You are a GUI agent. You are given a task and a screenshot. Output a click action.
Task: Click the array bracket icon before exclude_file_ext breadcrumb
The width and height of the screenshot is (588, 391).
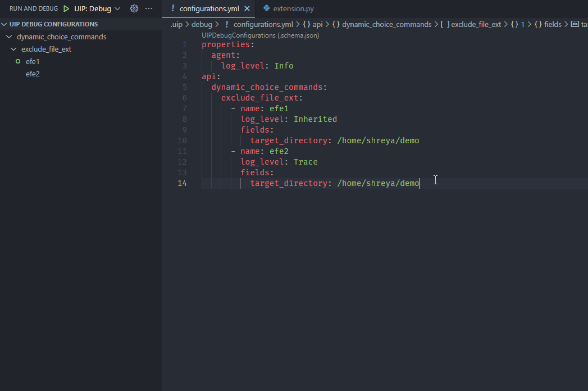(444, 25)
